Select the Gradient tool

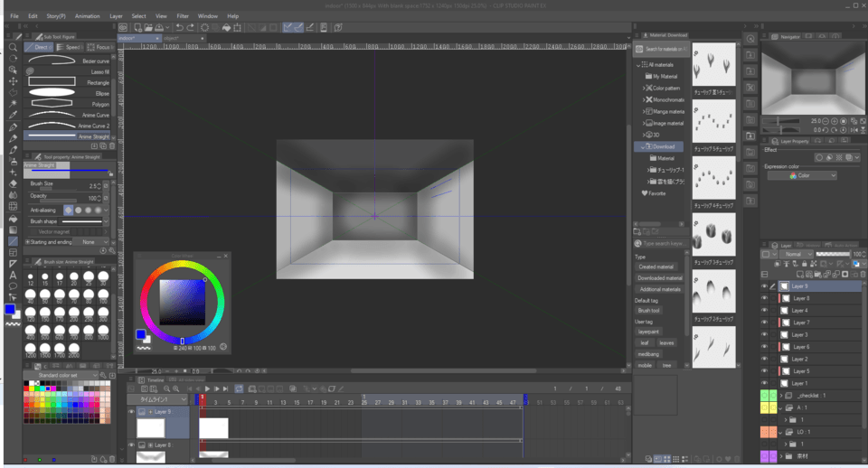(x=13, y=229)
